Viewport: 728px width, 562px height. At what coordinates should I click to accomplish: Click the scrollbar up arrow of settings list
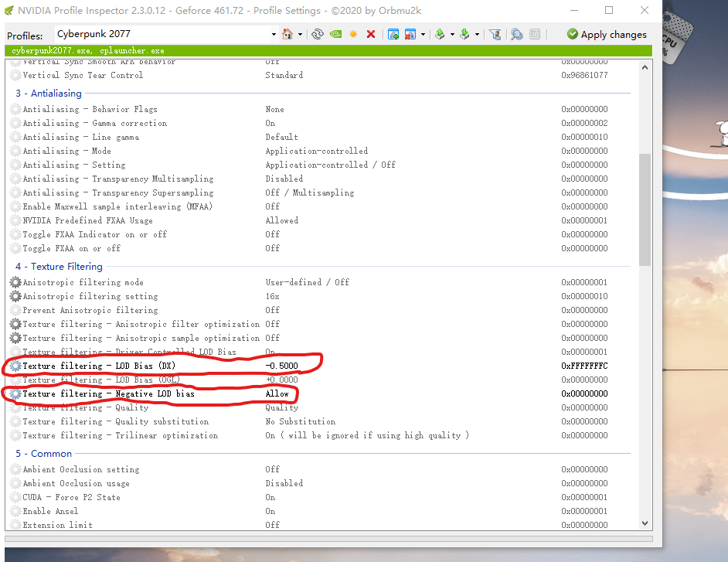click(645, 67)
